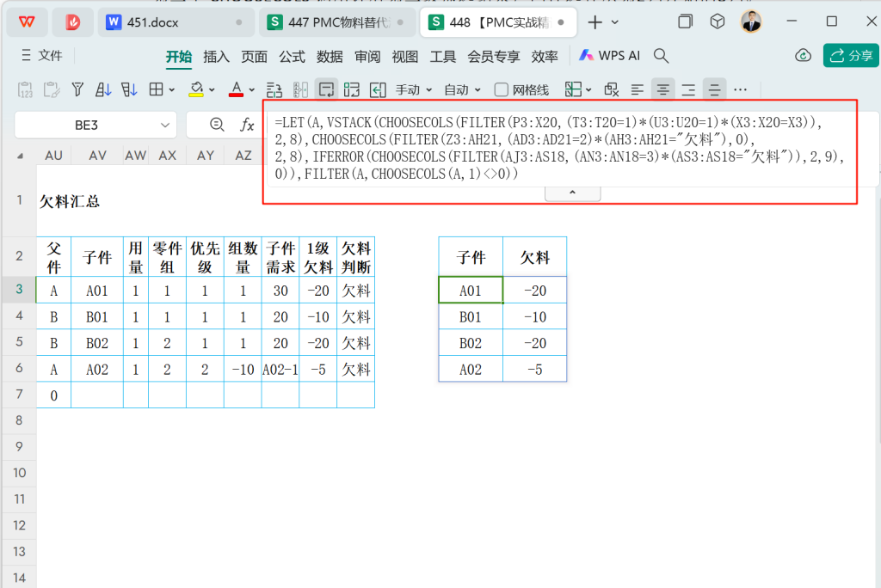Open the more toolbar options ellipsis

(x=741, y=90)
